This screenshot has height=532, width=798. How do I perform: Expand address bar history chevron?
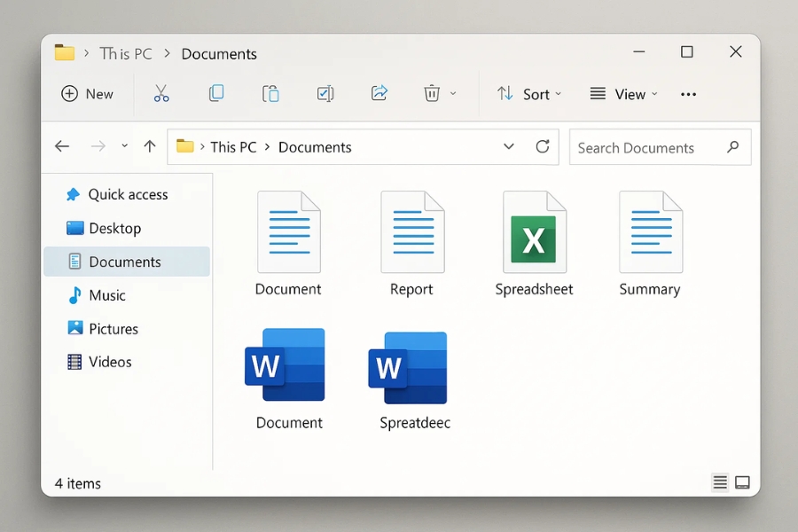click(x=509, y=147)
